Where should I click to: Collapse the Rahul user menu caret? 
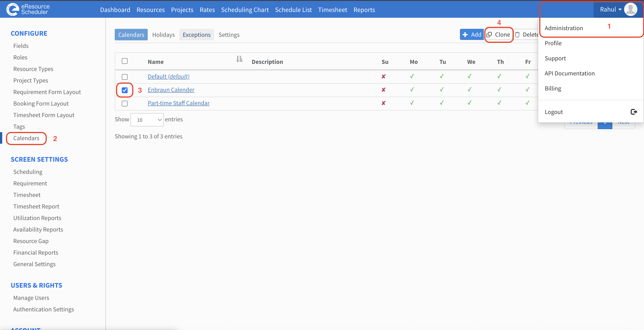[620, 10]
